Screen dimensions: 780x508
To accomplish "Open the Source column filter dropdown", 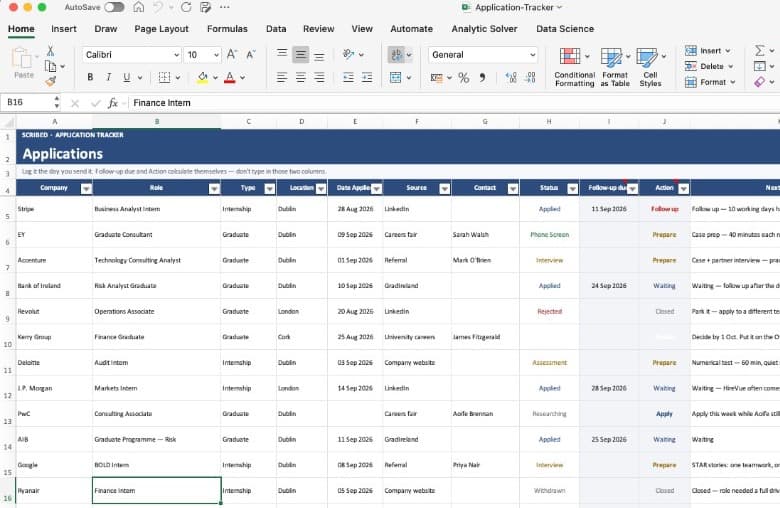I will pyautogui.click(x=445, y=189).
